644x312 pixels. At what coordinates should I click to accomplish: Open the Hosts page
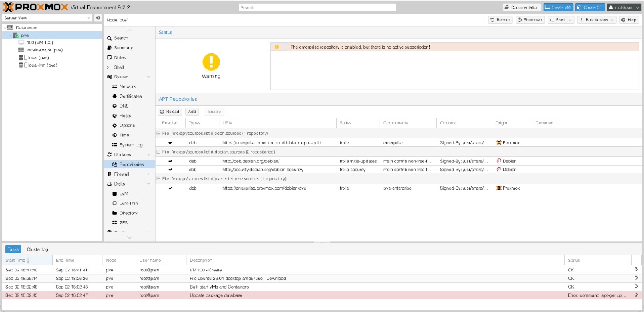128,116
